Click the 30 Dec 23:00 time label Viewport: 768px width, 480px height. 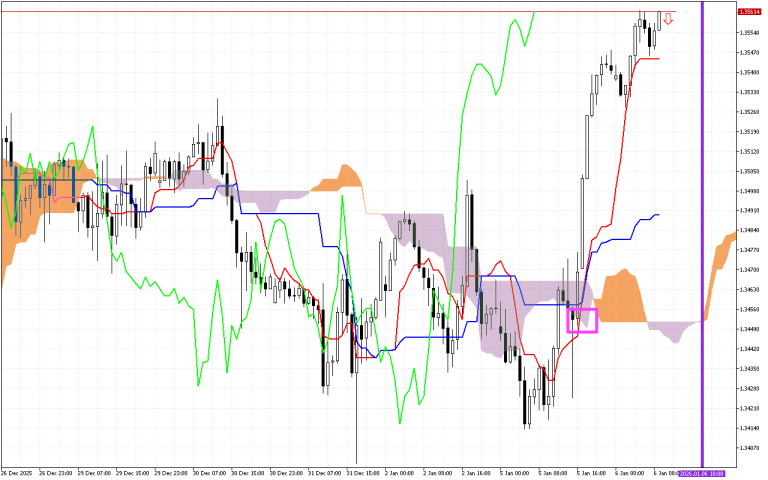(286, 474)
